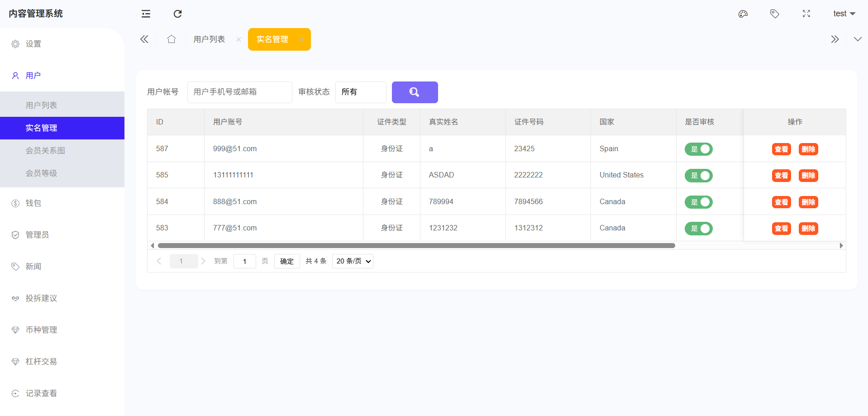Enter fullscreen mode via expand icon

tap(806, 14)
